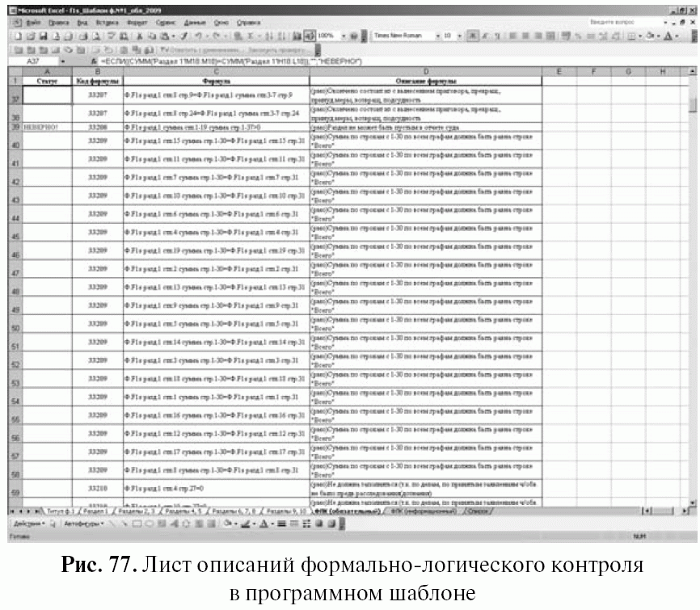Screen dimensions: 700x610
Task: Toggle the Drawing toolbar button
Action: click(x=310, y=36)
